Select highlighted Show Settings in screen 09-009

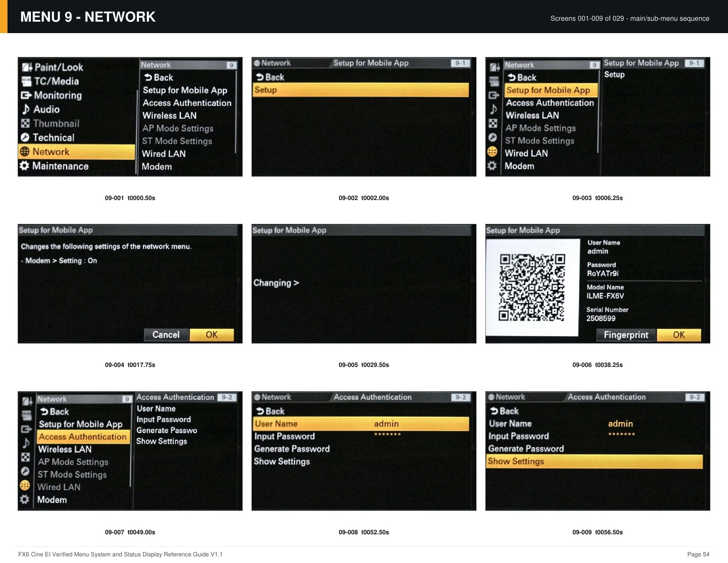click(x=595, y=461)
